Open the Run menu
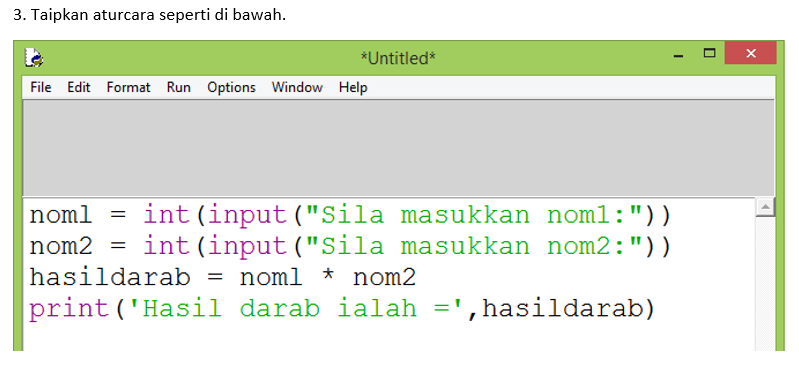Screen dimensions: 799x372 pyautogui.click(x=178, y=88)
